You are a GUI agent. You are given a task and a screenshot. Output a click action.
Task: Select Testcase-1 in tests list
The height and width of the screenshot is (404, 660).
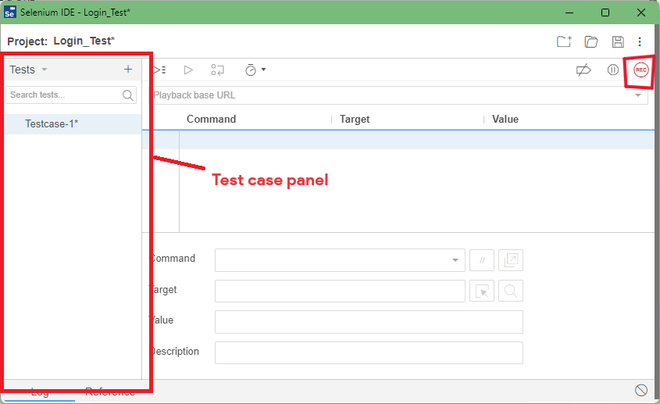coord(73,124)
